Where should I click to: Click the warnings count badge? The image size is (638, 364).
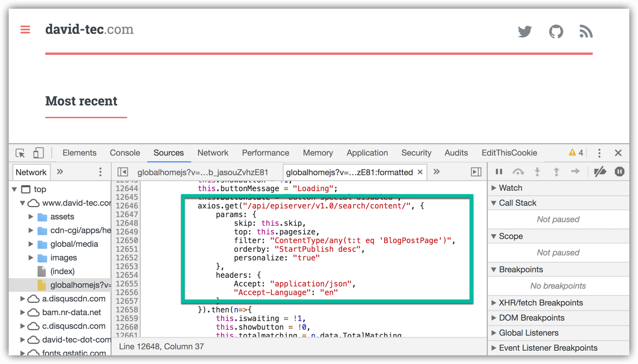point(576,153)
